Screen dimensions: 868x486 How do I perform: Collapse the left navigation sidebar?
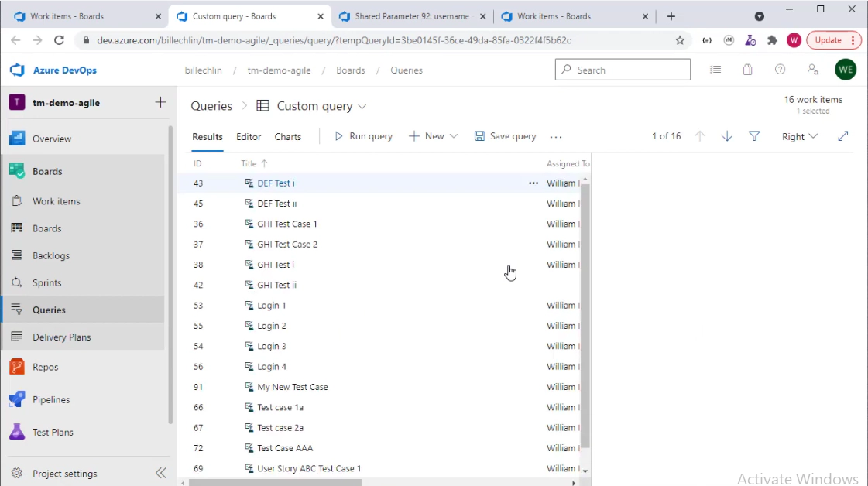[160, 473]
